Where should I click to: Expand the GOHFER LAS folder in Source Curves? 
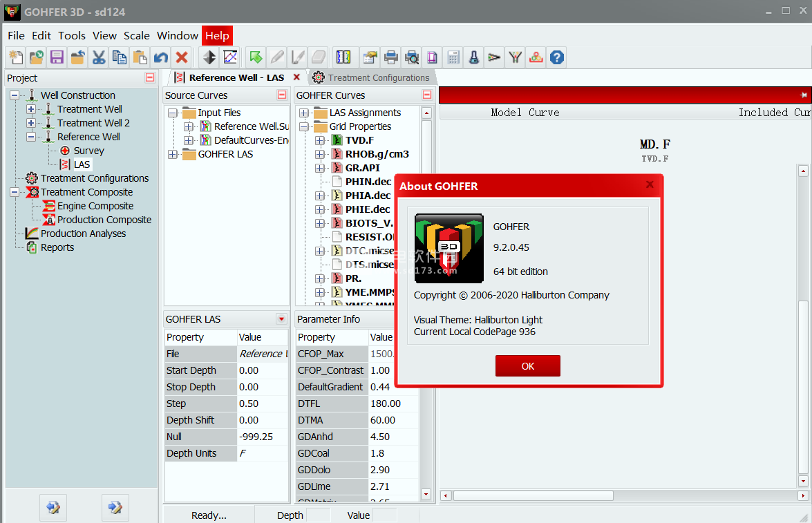[x=173, y=154]
